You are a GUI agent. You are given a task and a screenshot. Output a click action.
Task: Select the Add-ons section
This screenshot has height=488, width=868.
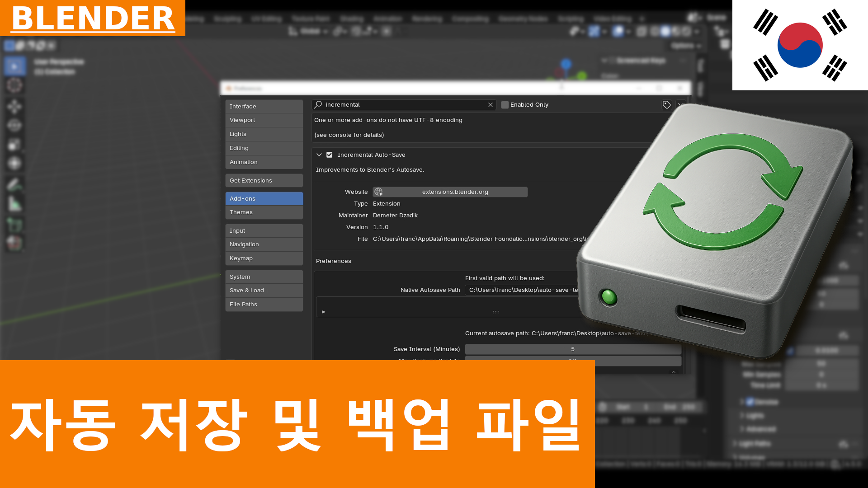(264, 199)
